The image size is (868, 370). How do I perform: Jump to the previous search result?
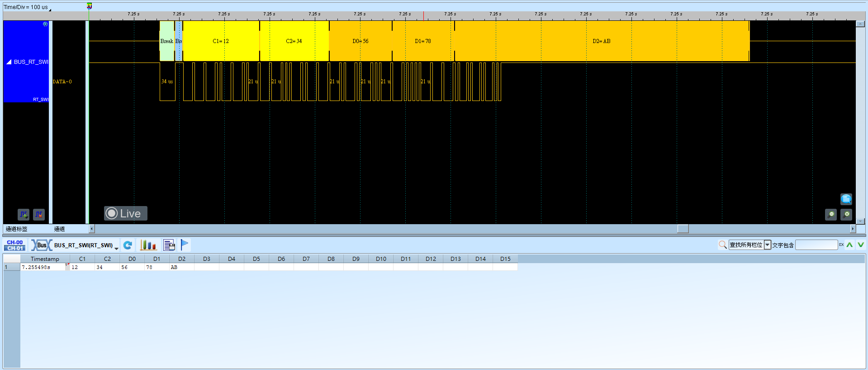[x=850, y=245]
